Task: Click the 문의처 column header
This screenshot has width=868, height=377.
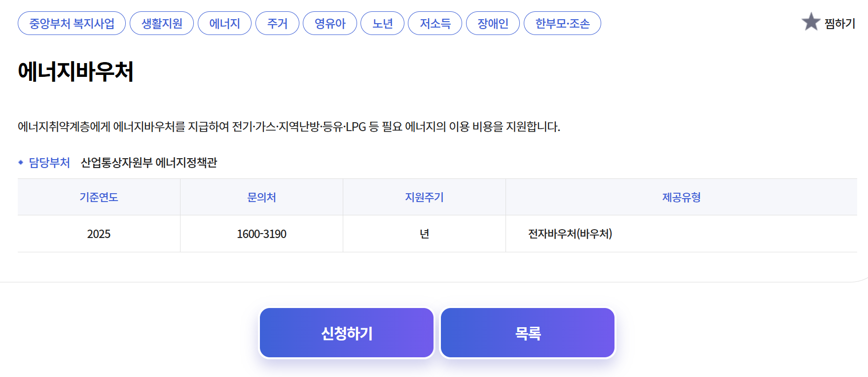Action: 261,197
